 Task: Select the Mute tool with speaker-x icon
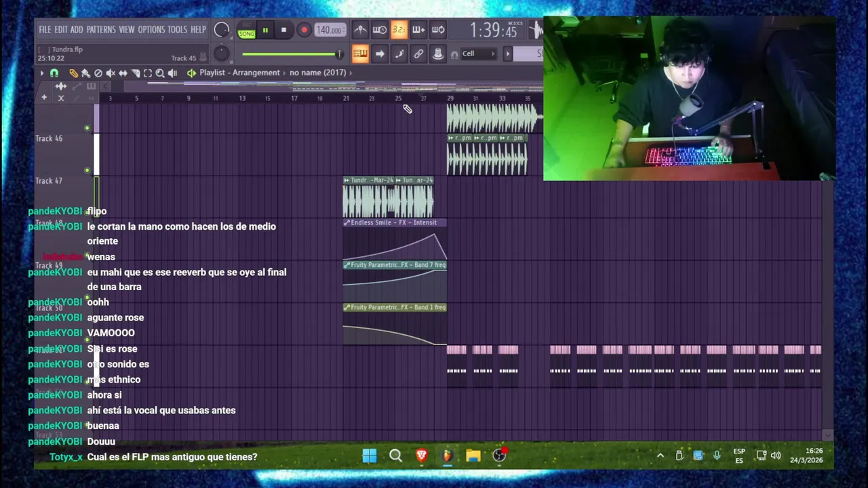coord(111,73)
